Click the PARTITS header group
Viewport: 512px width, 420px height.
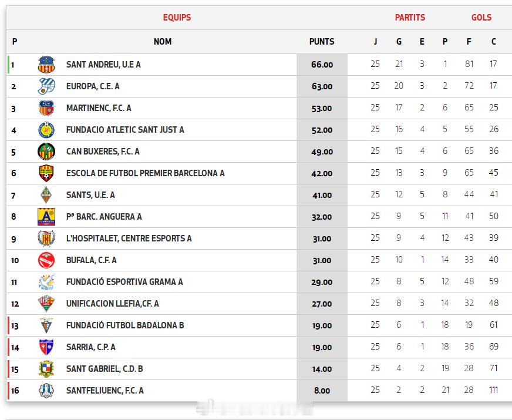(410, 18)
